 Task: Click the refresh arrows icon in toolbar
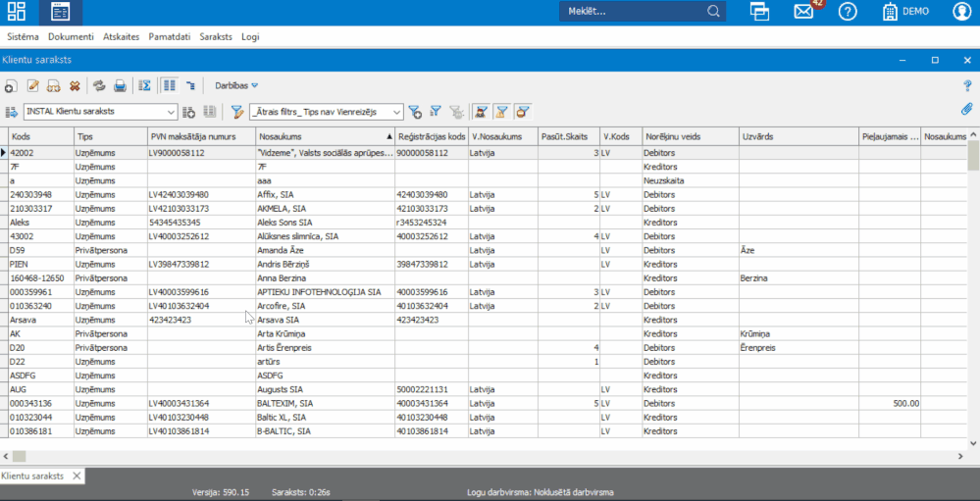tap(98, 86)
